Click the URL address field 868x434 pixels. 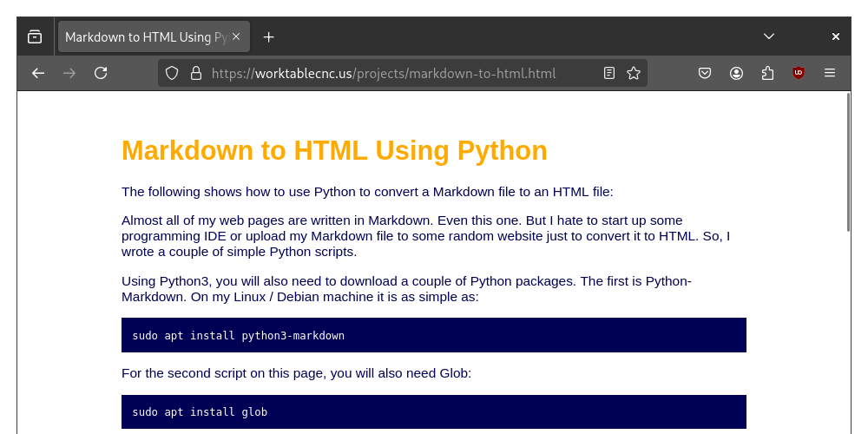tap(402, 73)
